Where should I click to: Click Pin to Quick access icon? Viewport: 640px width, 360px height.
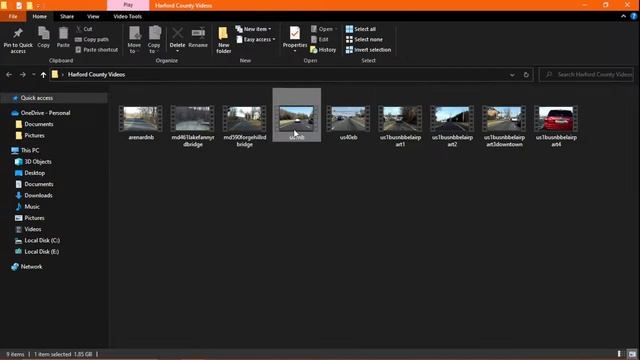18,40
